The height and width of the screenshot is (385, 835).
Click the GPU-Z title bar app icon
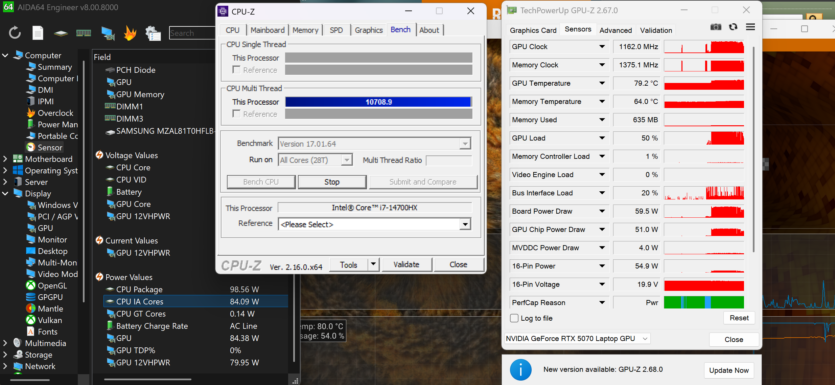coord(512,10)
